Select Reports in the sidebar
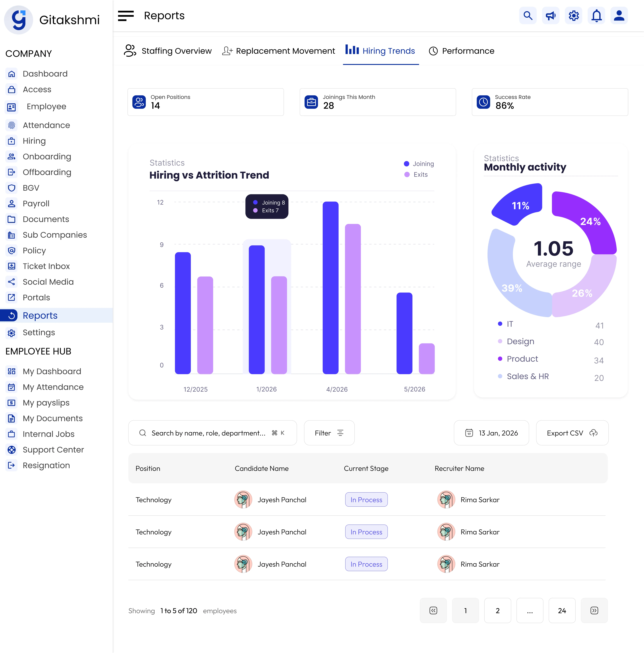 56,315
